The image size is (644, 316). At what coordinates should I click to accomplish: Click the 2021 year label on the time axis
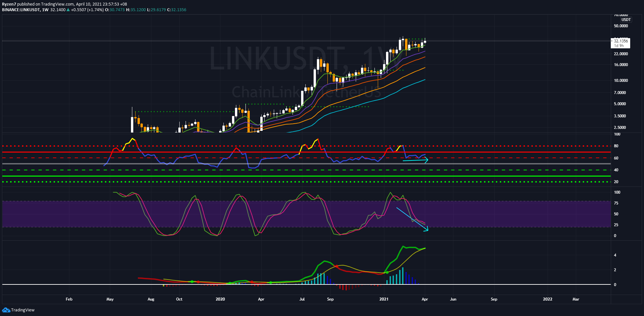point(384,299)
